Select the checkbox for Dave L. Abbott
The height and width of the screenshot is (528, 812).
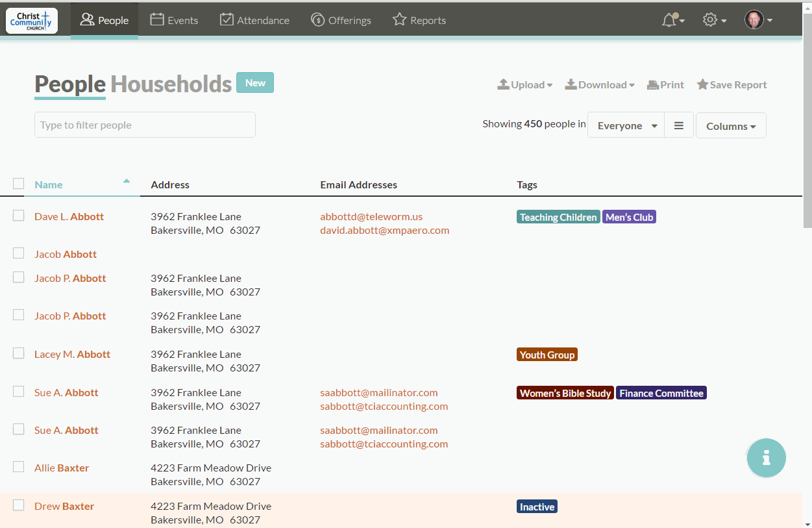(x=19, y=216)
